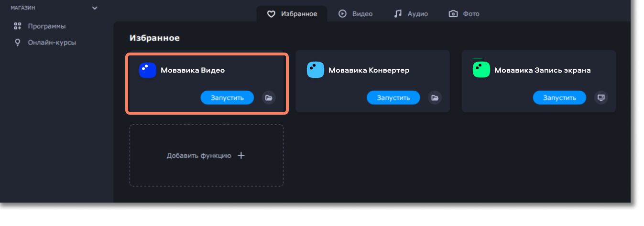Screen dimensions: 644x226
Task: Click the Мовавика Запись экрана card title
Action: (x=542, y=70)
